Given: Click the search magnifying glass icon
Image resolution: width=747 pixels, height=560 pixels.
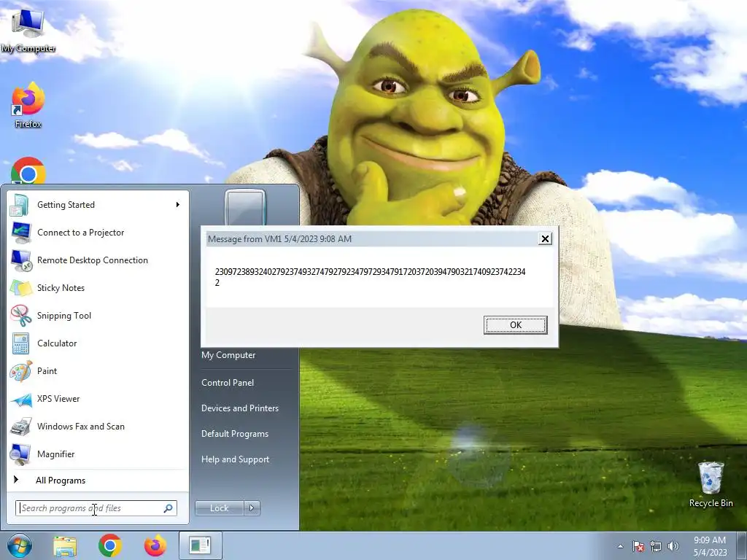Looking at the screenshot, I should tap(169, 508).
